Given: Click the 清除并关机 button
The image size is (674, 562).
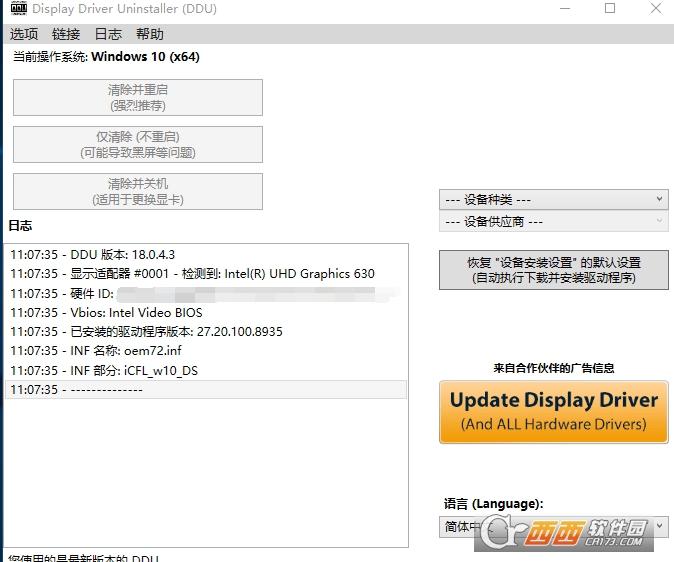Looking at the screenshot, I should tap(138, 191).
